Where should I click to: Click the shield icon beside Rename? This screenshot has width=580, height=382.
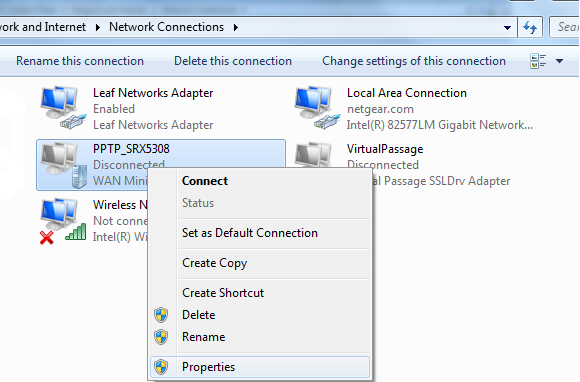click(x=161, y=337)
